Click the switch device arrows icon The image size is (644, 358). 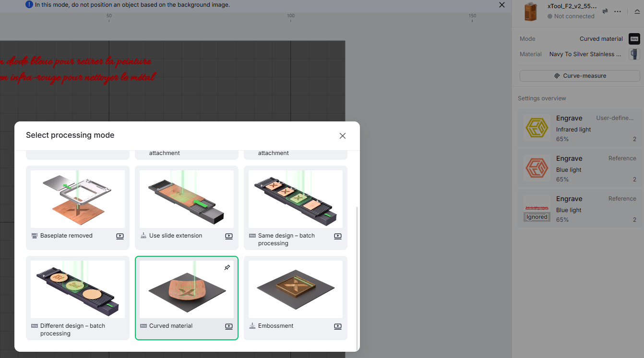[605, 11]
